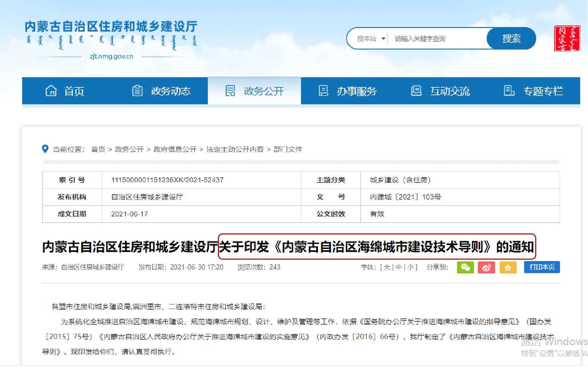The height and width of the screenshot is (367, 588).
Task: Go to the 首页 home tab
Action: (x=65, y=91)
